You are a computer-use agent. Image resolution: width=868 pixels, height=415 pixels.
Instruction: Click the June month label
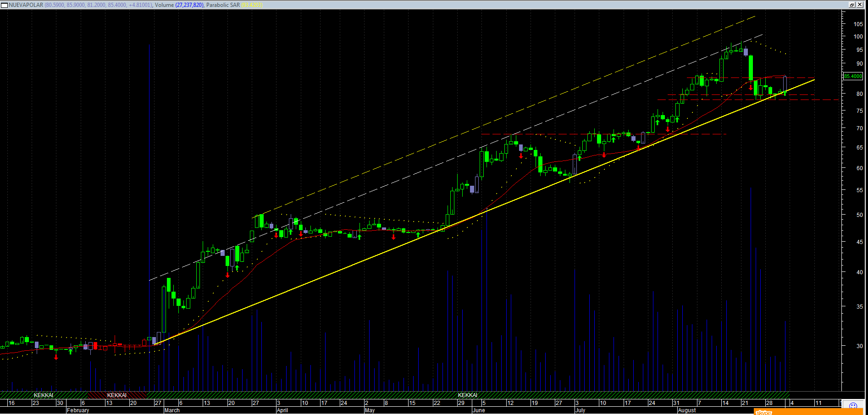(x=479, y=410)
